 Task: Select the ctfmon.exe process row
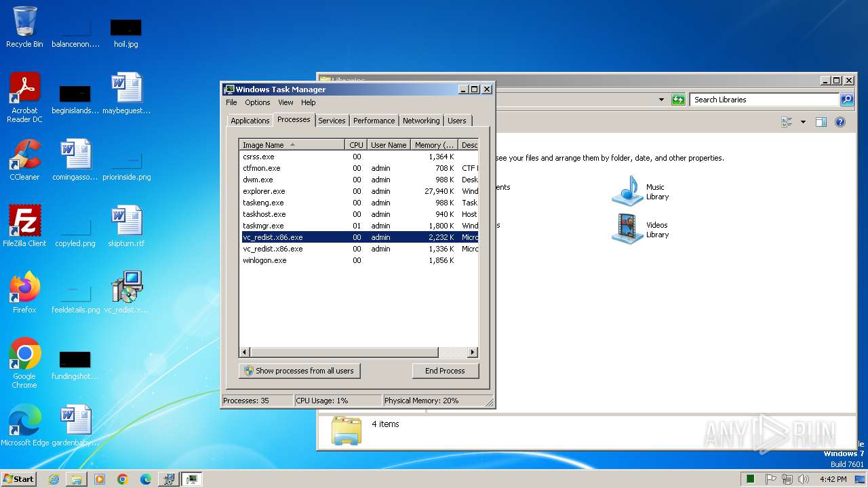point(359,168)
